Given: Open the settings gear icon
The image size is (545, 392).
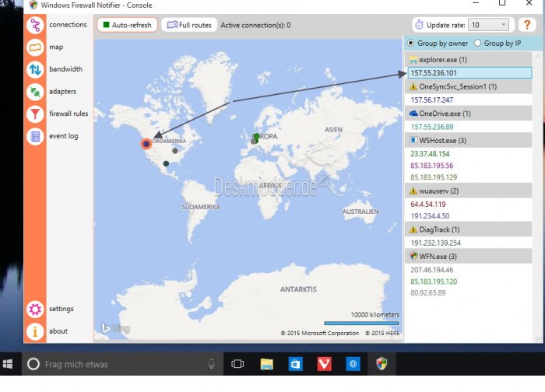Looking at the screenshot, I should [35, 309].
